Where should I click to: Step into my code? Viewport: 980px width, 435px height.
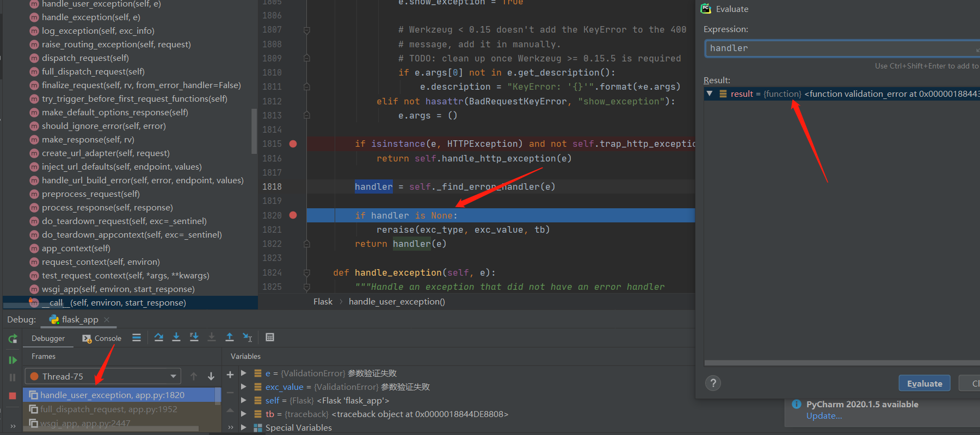pos(194,338)
